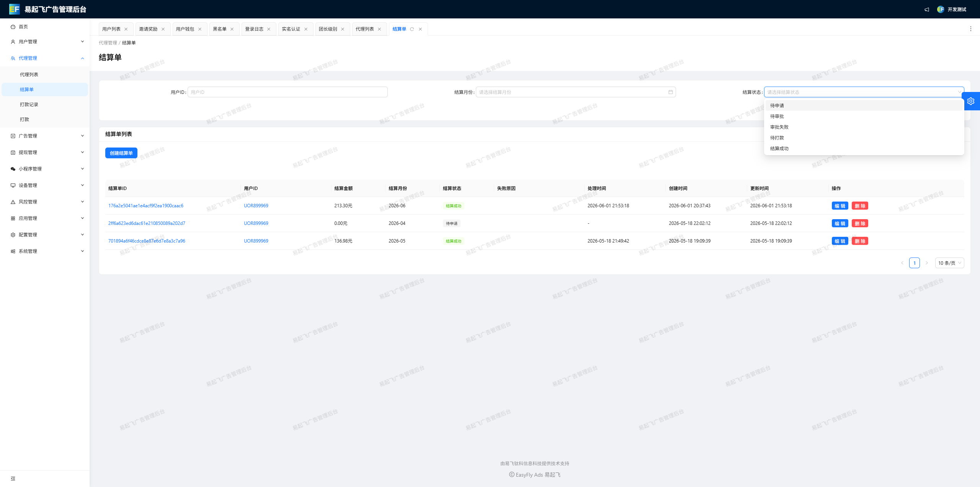This screenshot has width=980, height=487.
Task: Click the 结算状态 select box
Action: 864,92
